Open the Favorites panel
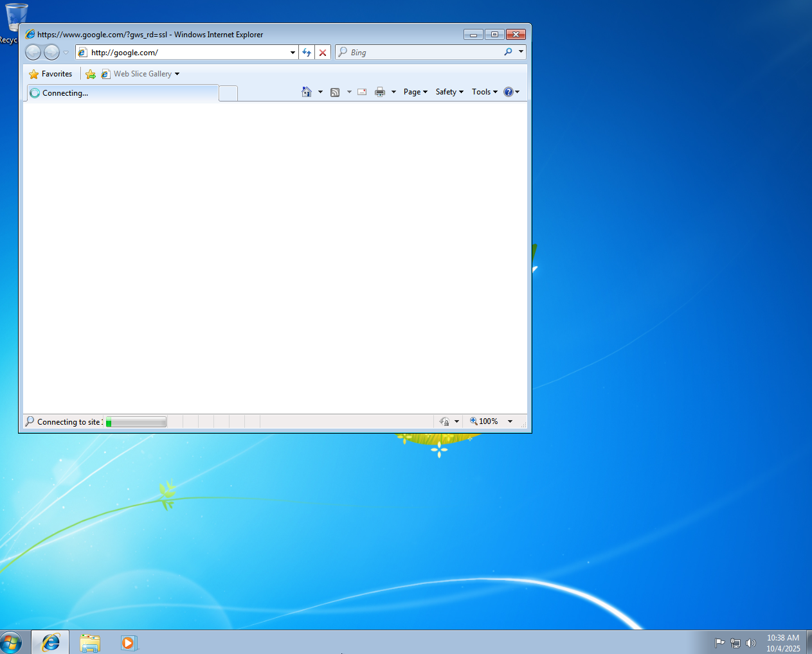This screenshot has width=812, height=654. [51, 74]
